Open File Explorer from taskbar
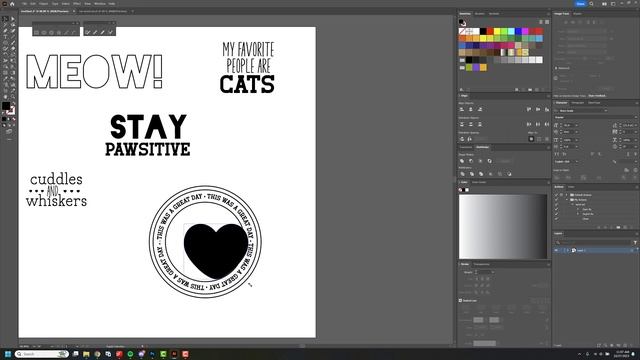The width and height of the screenshot is (640, 360). click(86, 354)
